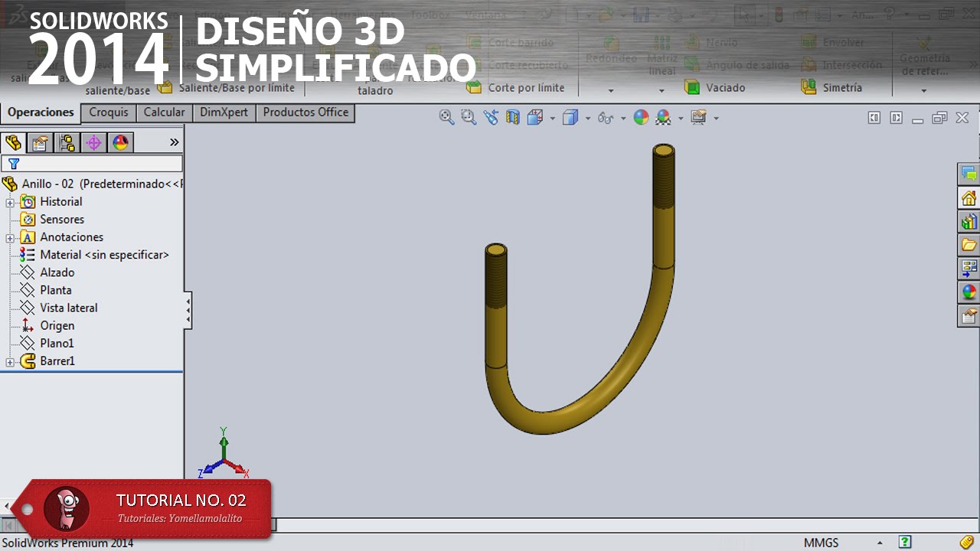The height and width of the screenshot is (551, 980).
Task: Click the View Orientation cube icon
Action: click(x=535, y=117)
